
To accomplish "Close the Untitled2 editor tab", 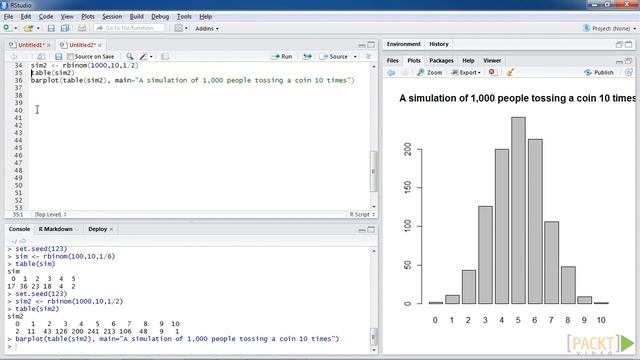I will pyautogui.click(x=100, y=45).
